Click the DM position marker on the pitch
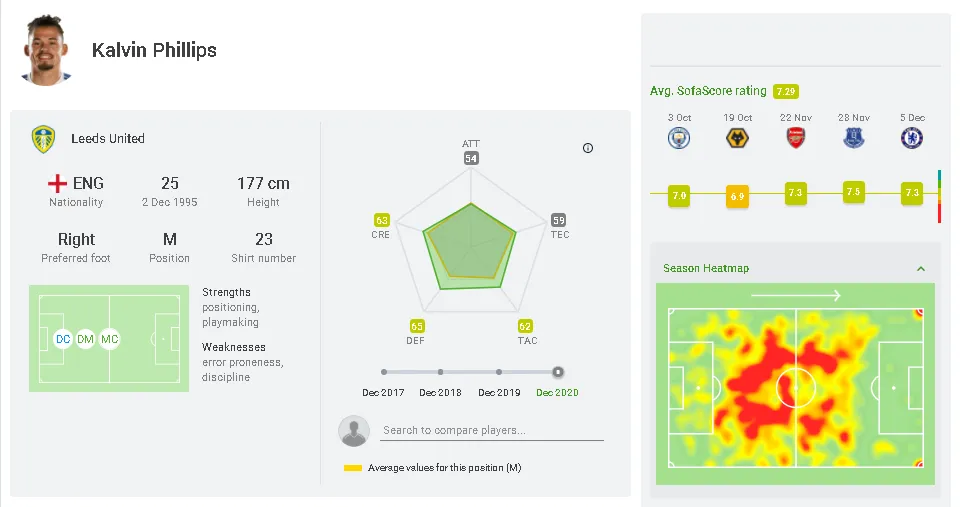This screenshot has width=960, height=507. (85, 340)
